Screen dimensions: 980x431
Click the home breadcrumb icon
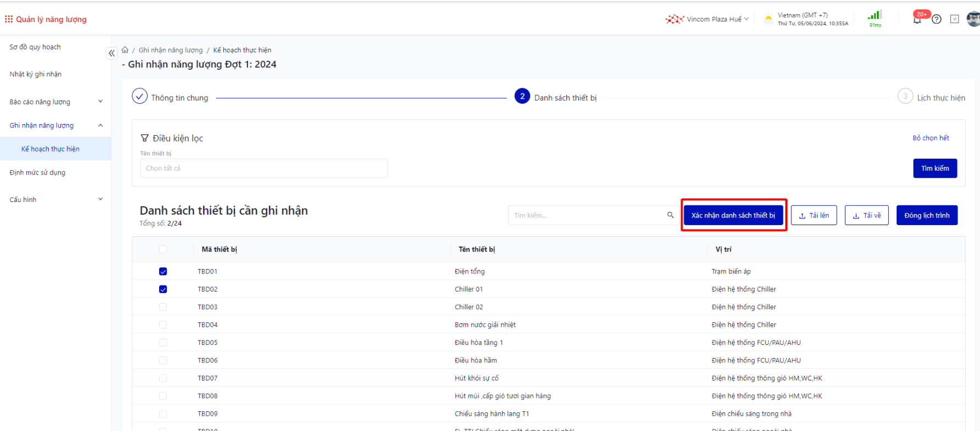pos(125,50)
